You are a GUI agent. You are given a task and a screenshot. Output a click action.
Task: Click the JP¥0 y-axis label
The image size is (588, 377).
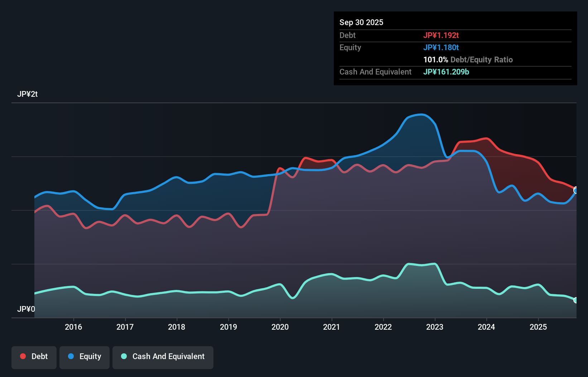pos(26,309)
